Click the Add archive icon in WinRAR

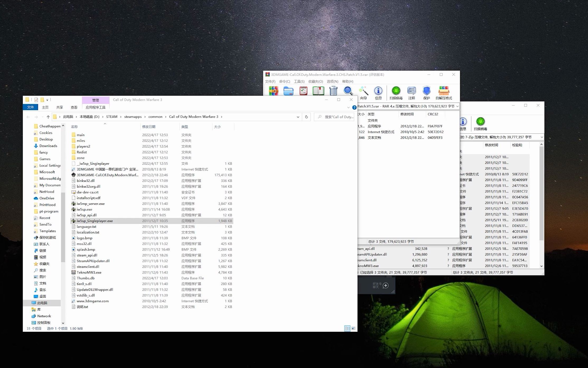(274, 91)
